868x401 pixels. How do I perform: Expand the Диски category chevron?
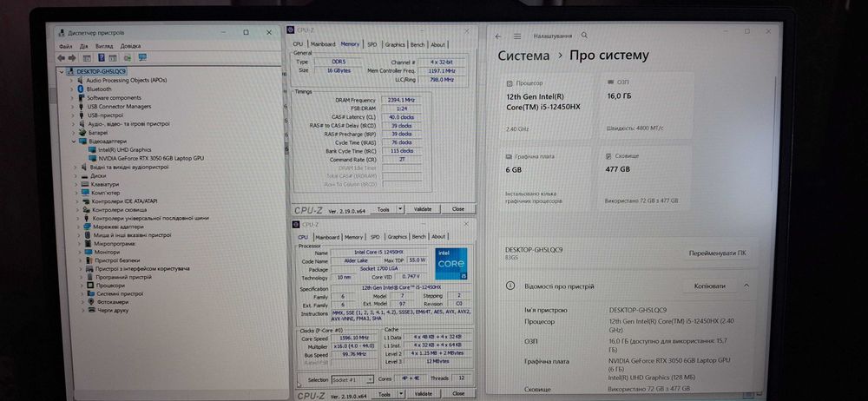coord(76,175)
